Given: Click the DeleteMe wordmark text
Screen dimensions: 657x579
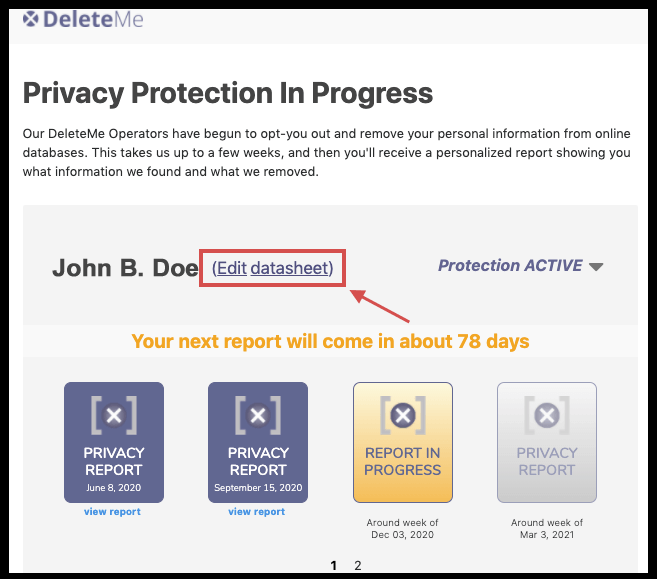Looking at the screenshot, I should (x=95, y=17).
